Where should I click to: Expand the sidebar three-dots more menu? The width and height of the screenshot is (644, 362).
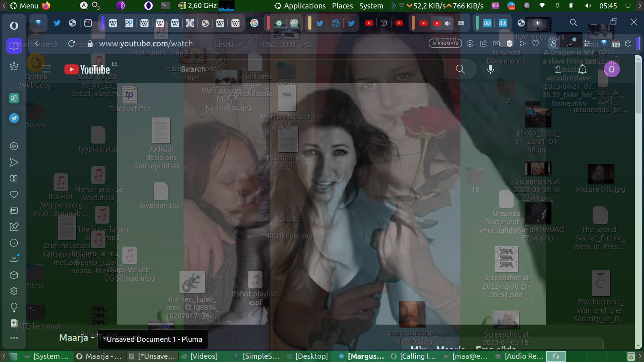tap(14, 338)
